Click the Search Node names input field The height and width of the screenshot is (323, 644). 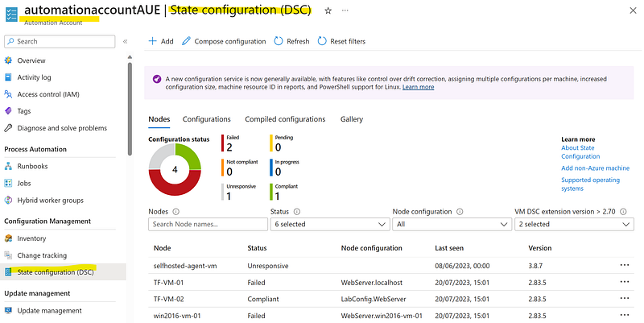pos(208,225)
